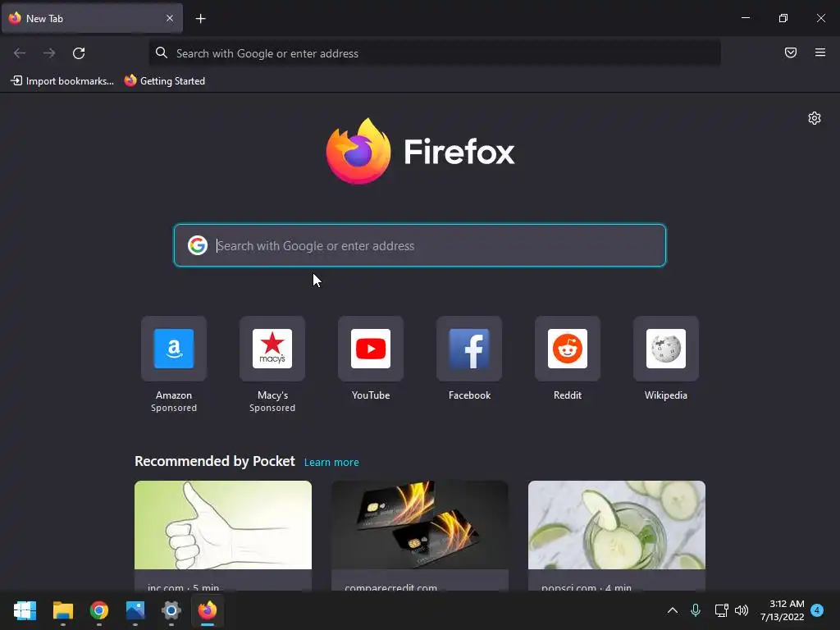Viewport: 840px width, 630px height.
Task: Open new tab personalize settings gear
Action: 815,118
